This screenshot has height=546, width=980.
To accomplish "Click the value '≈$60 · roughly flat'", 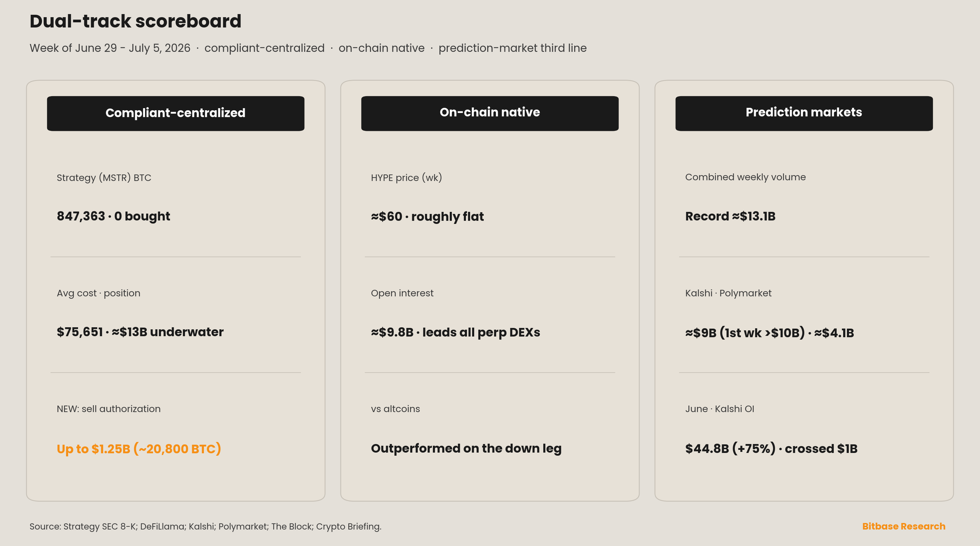I will (x=427, y=217).
